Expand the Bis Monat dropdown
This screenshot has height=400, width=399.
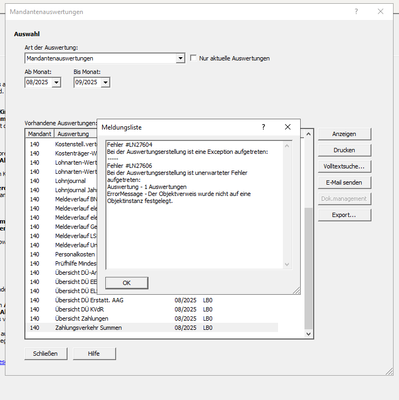click(x=105, y=82)
